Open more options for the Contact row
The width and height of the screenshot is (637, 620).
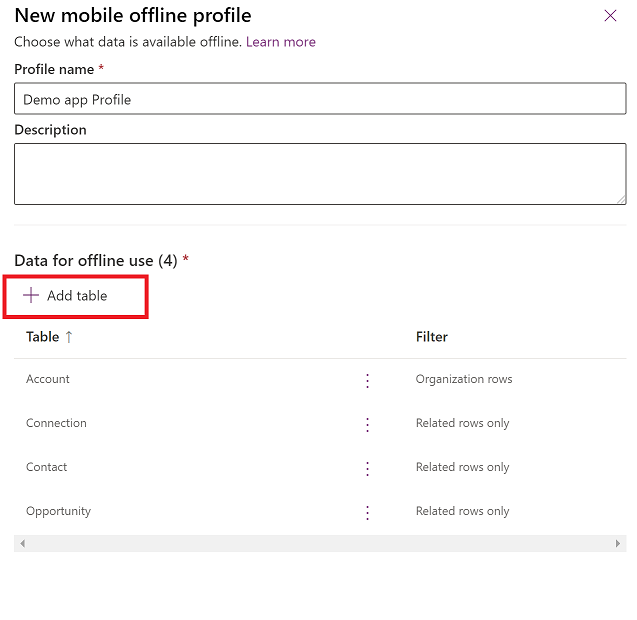pos(367,468)
